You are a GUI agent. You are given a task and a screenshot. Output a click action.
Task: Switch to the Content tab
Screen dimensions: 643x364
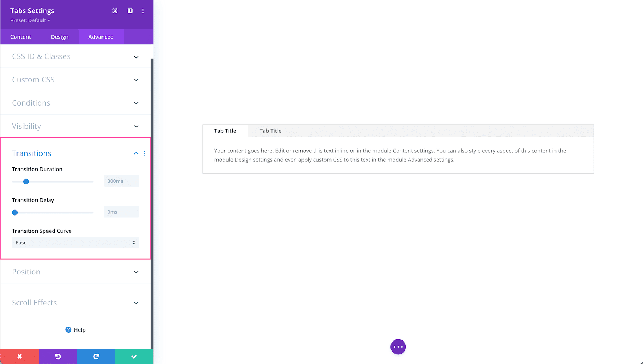[21, 36]
